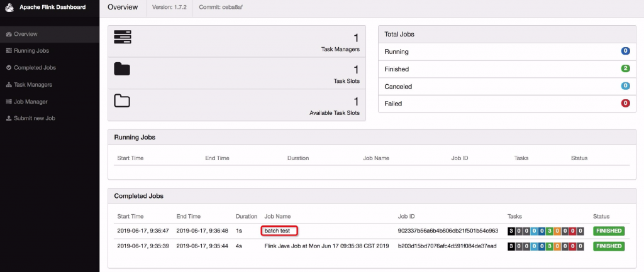Click the Finished row in Total Jobs
This screenshot has height=272, width=644.
click(x=507, y=69)
